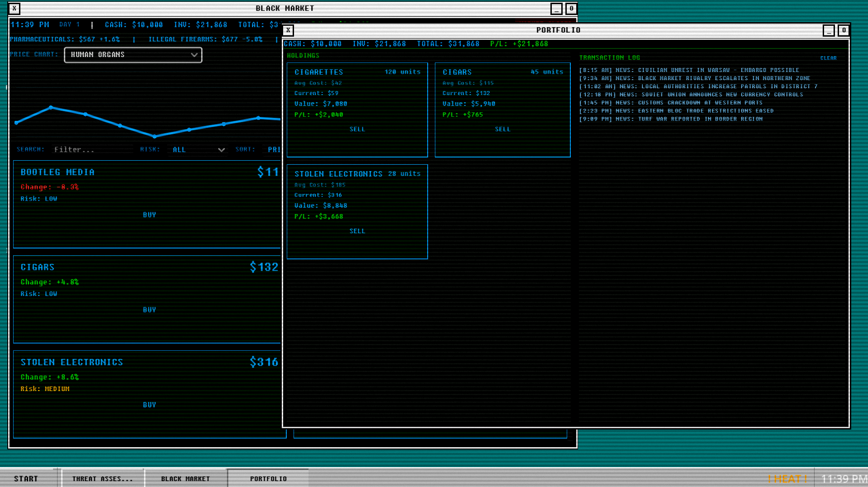
Task: Click the Cigars $132 price in Black Market
Action: [x=264, y=267]
